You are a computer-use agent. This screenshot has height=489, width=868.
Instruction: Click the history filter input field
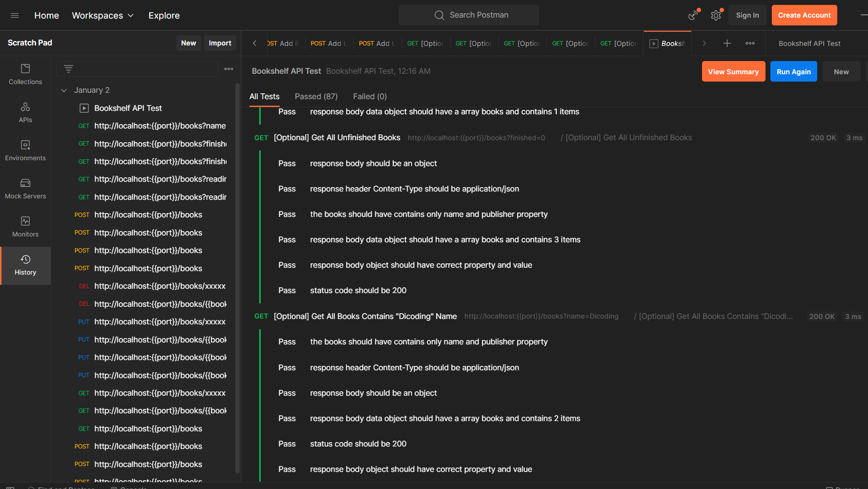[x=137, y=69]
